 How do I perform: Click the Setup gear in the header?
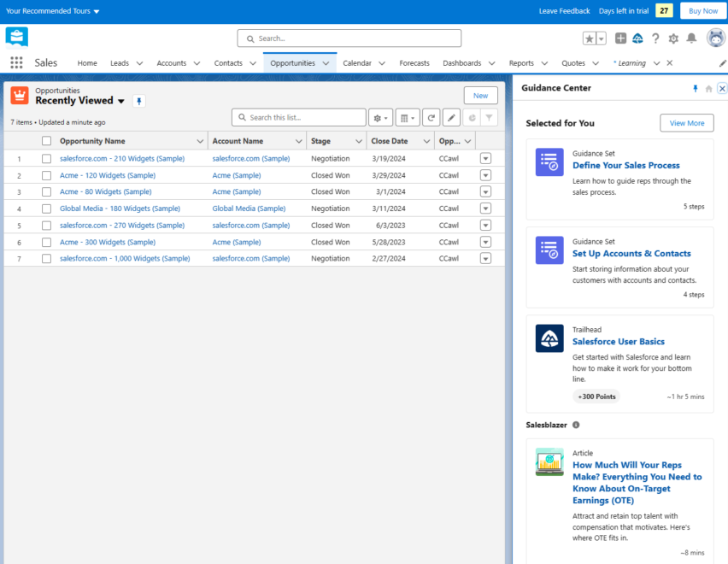[x=673, y=38]
